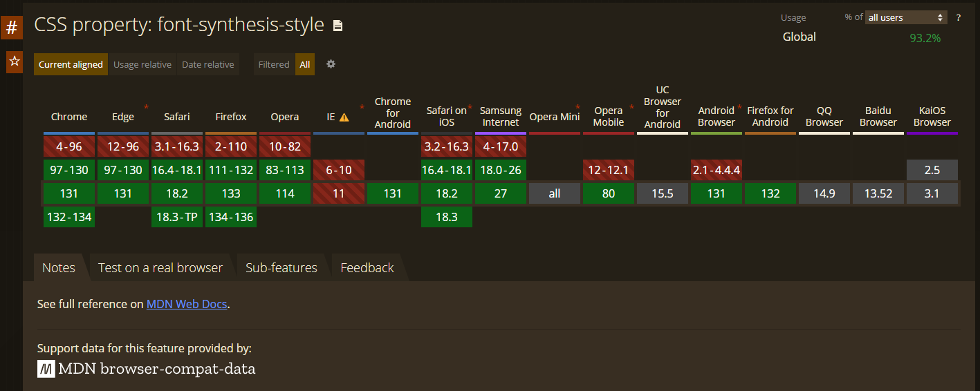
Task: Select Opera Mini all cell
Action: point(555,193)
